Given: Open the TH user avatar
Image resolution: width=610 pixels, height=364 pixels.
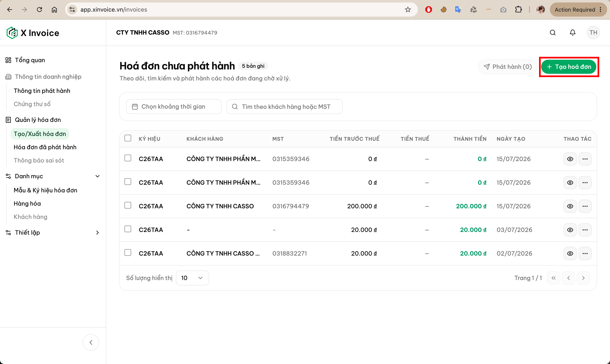Looking at the screenshot, I should [x=593, y=33].
